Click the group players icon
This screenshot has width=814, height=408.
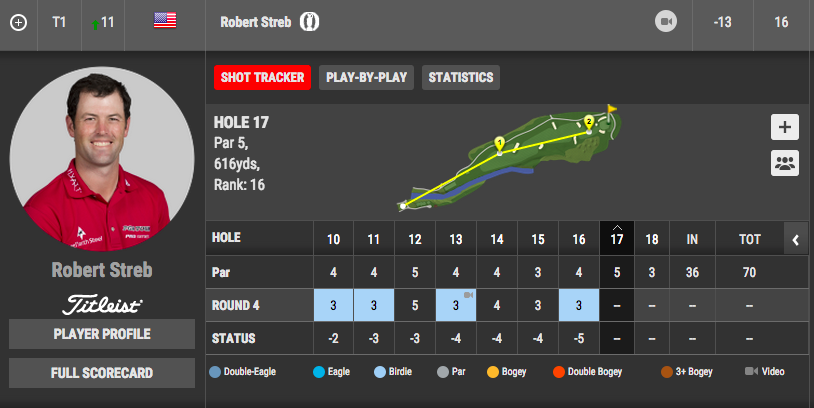click(784, 163)
